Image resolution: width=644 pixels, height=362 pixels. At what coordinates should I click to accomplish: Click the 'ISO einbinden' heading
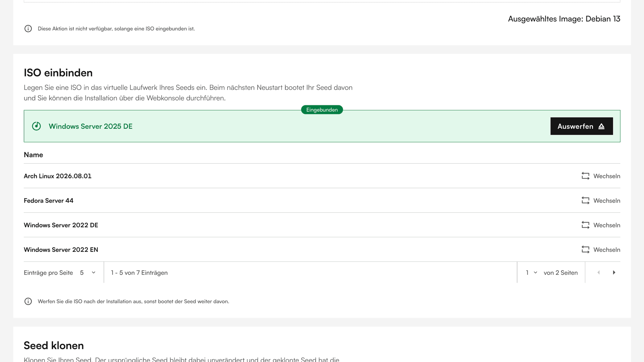58,73
